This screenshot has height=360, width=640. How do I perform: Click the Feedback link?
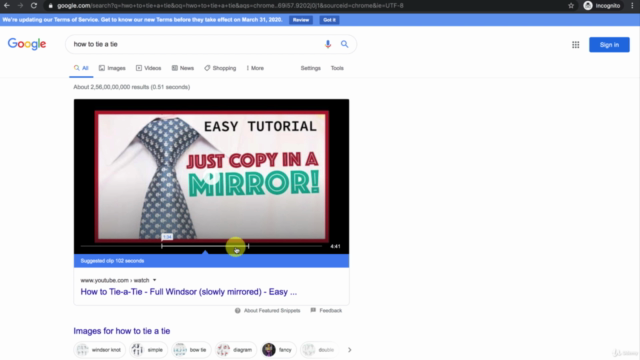point(331,311)
